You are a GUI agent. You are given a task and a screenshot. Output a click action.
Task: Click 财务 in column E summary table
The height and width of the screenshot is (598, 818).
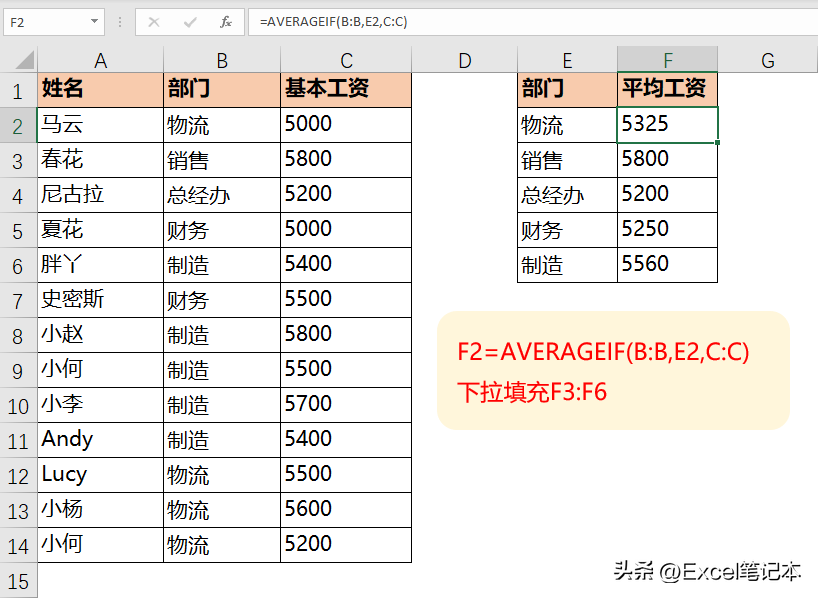click(567, 230)
